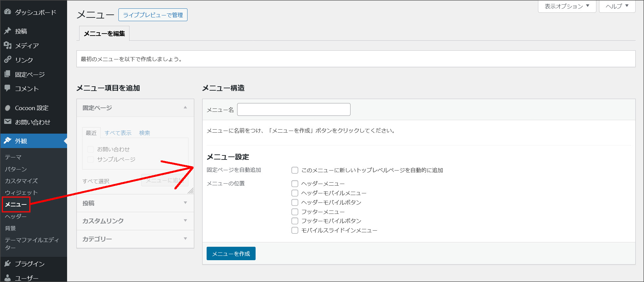The image size is (644, 282).
Task: Switch to the 検索 tab
Action: [x=145, y=133]
